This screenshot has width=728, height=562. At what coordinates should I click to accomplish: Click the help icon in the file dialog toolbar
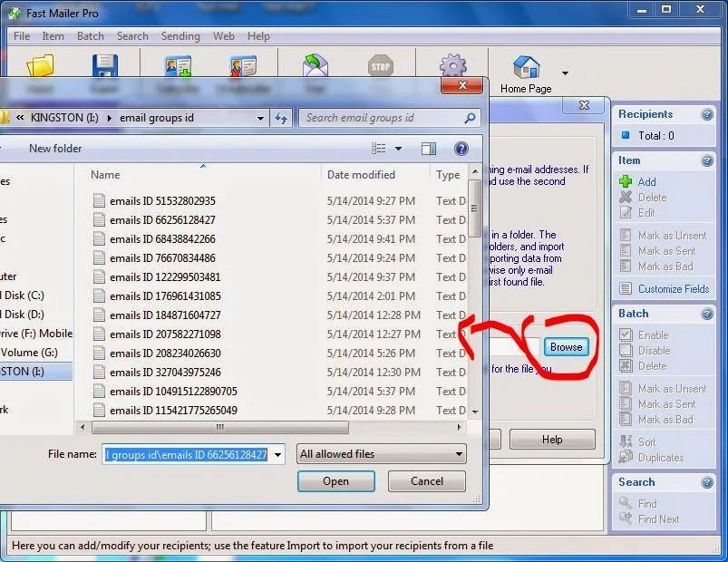click(x=461, y=149)
